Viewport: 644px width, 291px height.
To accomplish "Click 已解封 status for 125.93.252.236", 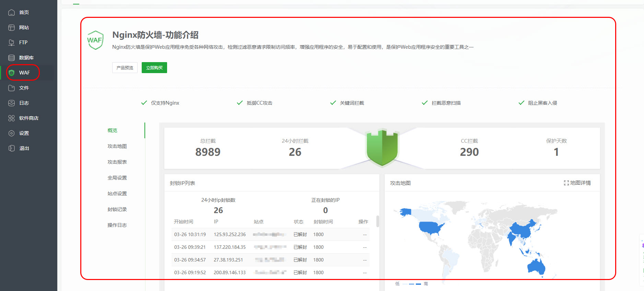I will [300, 234].
